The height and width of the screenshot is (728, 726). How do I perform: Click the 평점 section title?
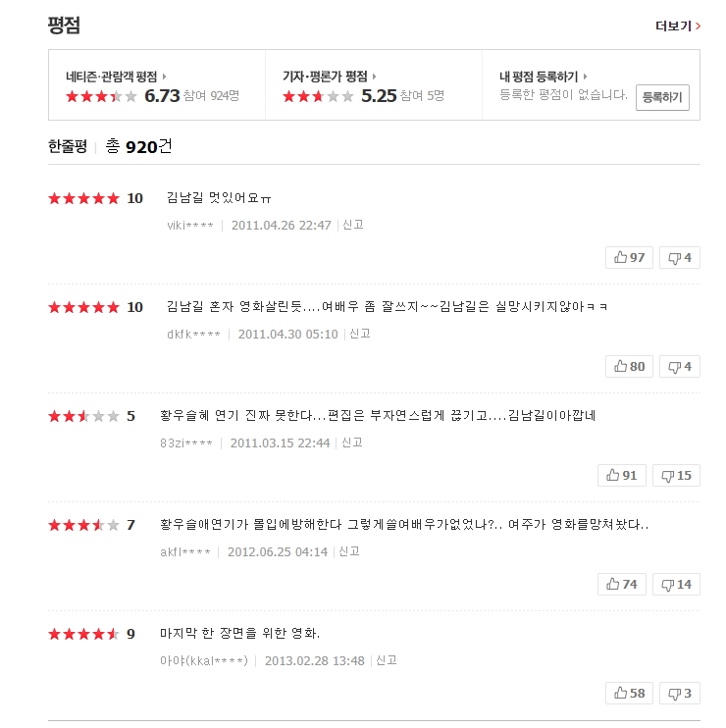(64, 26)
